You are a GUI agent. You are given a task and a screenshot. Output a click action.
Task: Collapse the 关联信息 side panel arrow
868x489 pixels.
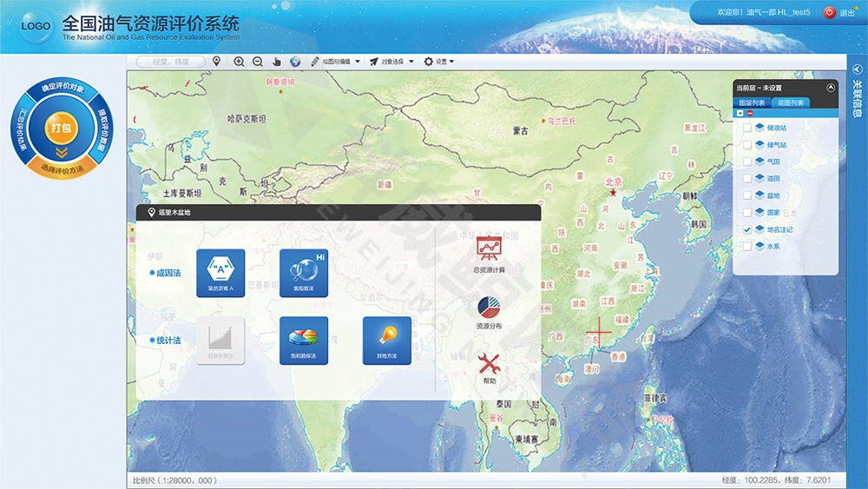coord(857,69)
